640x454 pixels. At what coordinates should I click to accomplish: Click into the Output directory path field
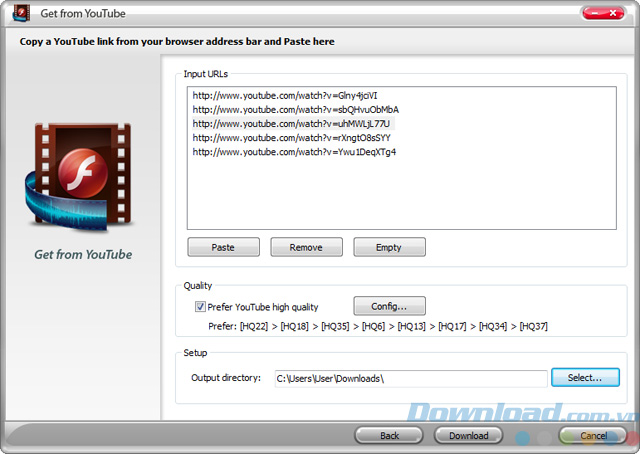click(411, 378)
